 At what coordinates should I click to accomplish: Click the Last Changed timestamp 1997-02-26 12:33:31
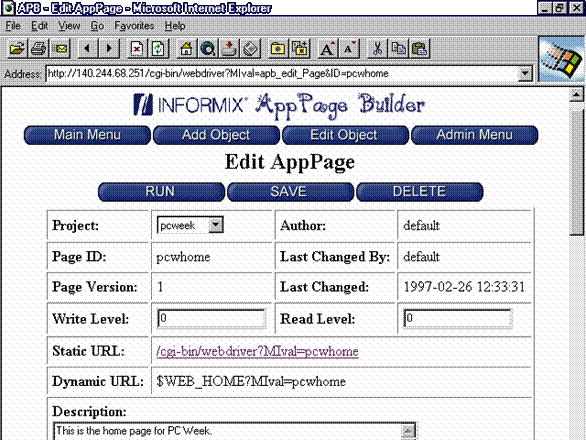point(464,287)
